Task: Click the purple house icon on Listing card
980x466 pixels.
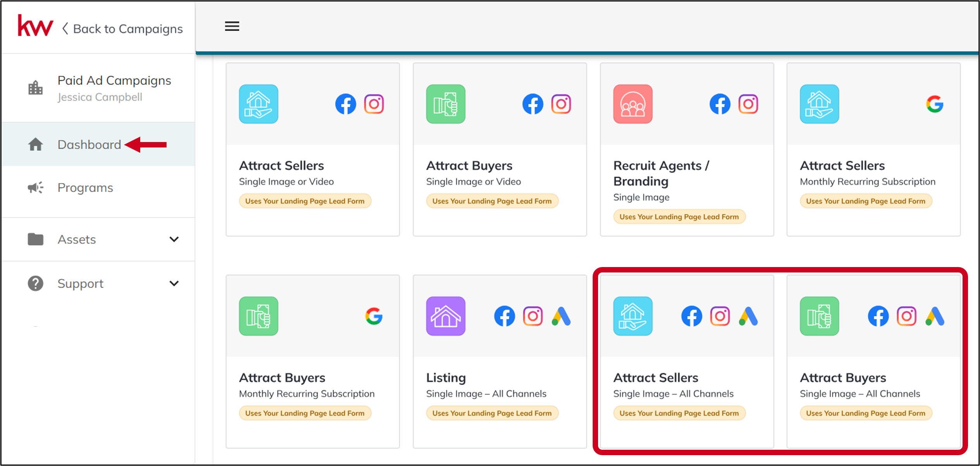Action: pos(445,316)
